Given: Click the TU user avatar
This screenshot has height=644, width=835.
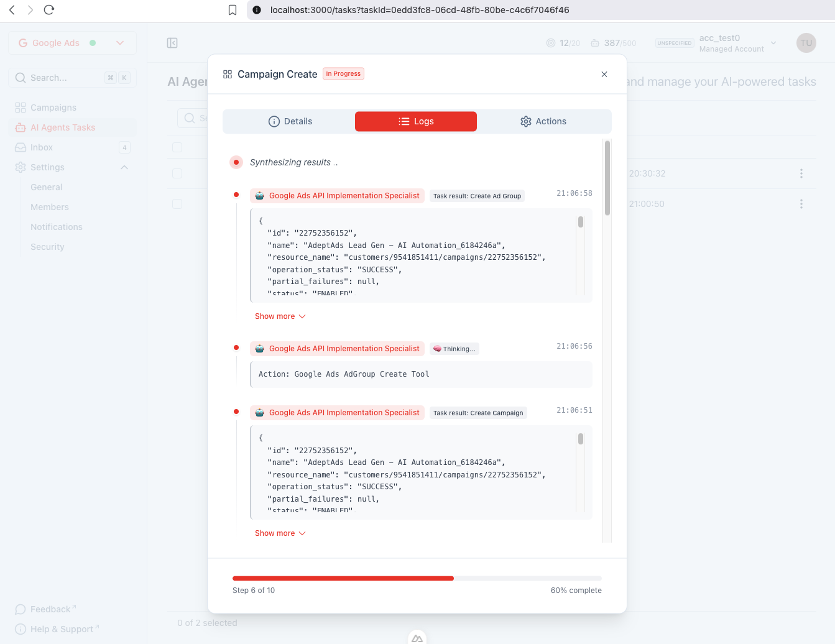Looking at the screenshot, I should (806, 43).
